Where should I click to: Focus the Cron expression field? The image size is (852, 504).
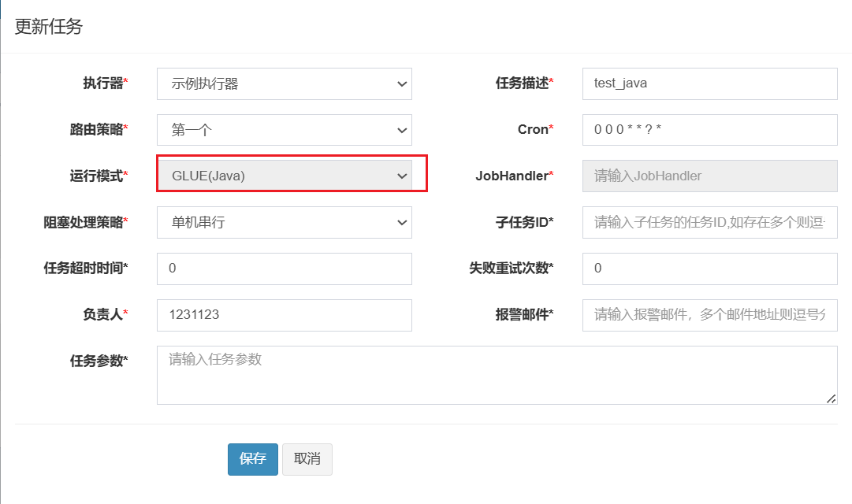709,130
